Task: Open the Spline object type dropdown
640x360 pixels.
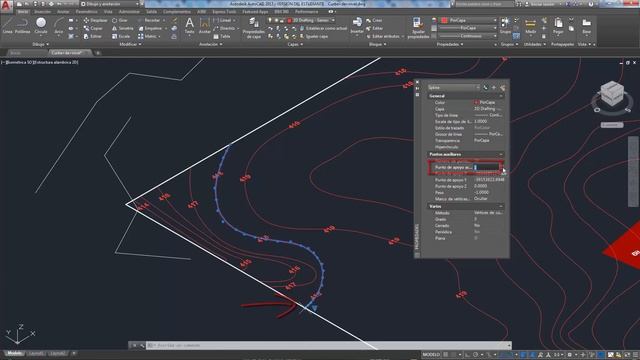Action: [454, 87]
